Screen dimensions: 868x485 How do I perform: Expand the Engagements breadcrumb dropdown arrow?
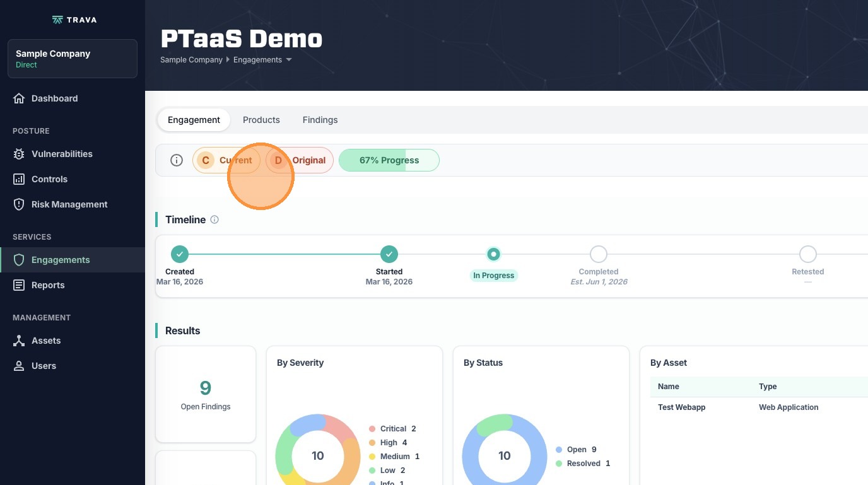click(289, 60)
